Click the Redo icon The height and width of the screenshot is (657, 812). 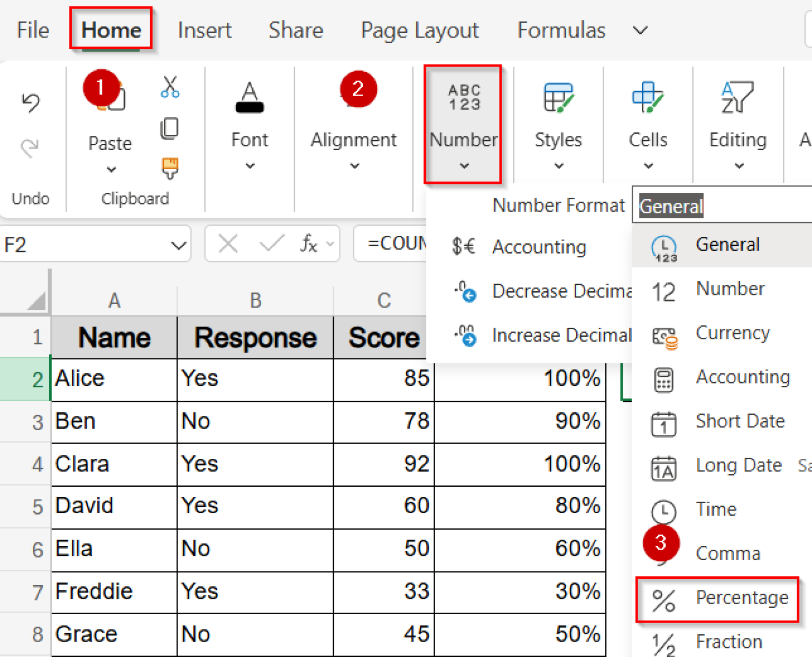[31, 147]
